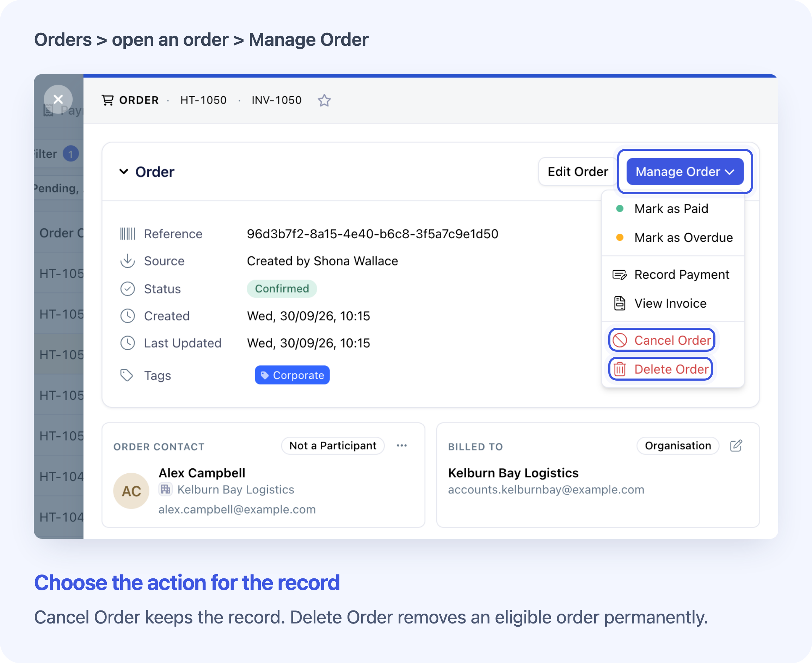Click the building icon beside Kelburn Bay Logistics

(x=165, y=490)
